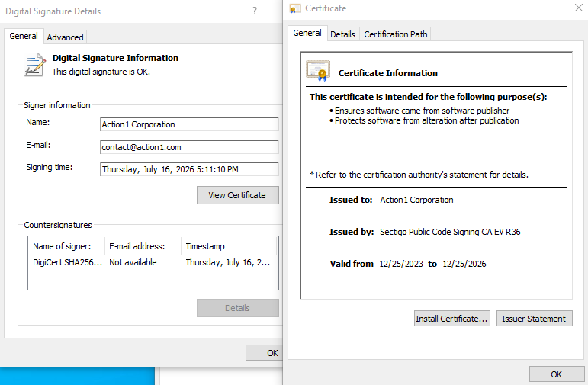This screenshot has height=385, width=588.
Task: Click the expiry date 12/25/2026
Action: click(464, 264)
